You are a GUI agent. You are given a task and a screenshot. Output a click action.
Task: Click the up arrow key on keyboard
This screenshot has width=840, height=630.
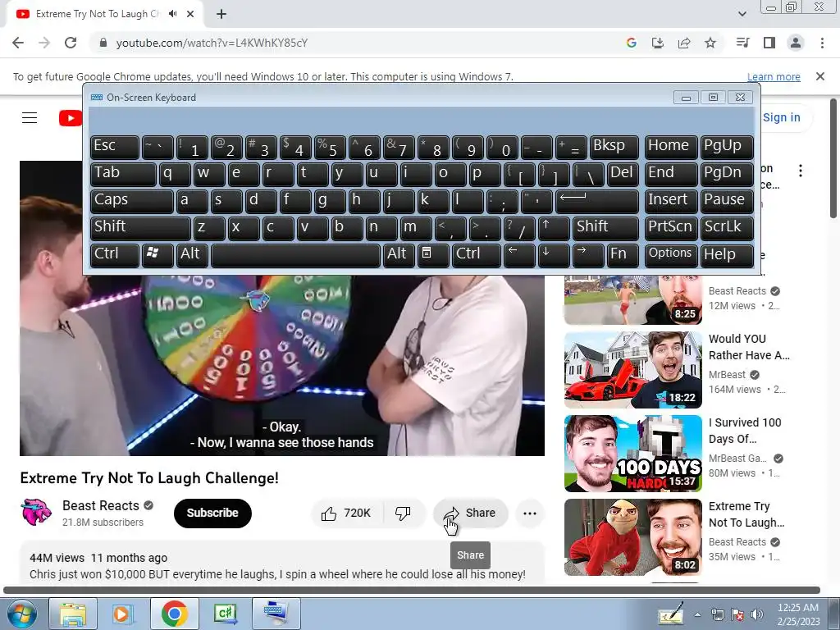554,228
